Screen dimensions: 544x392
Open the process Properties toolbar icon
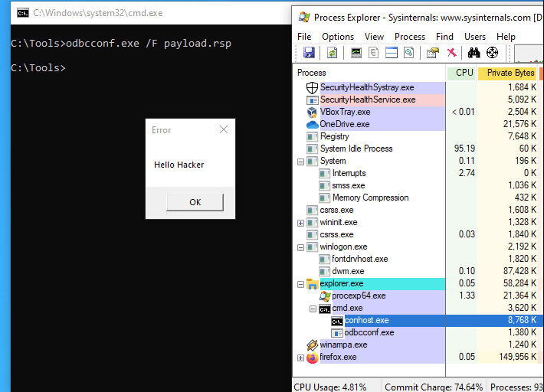pyautogui.click(x=433, y=53)
